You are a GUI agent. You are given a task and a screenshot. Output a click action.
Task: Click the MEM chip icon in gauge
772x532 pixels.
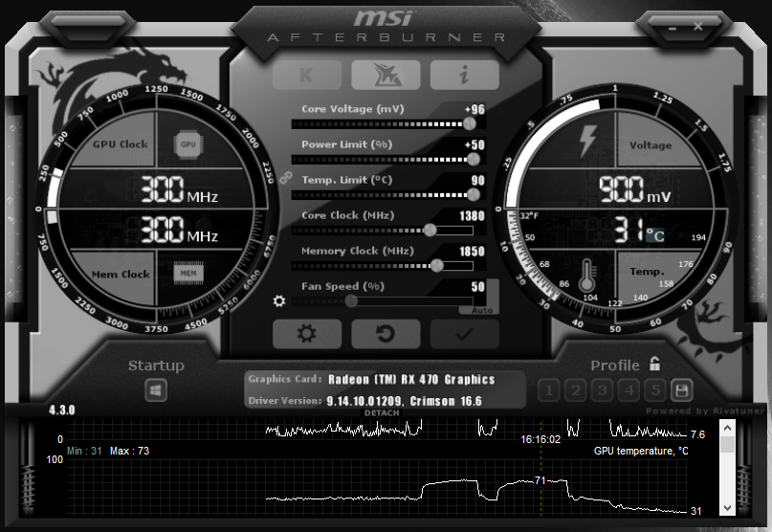click(188, 274)
